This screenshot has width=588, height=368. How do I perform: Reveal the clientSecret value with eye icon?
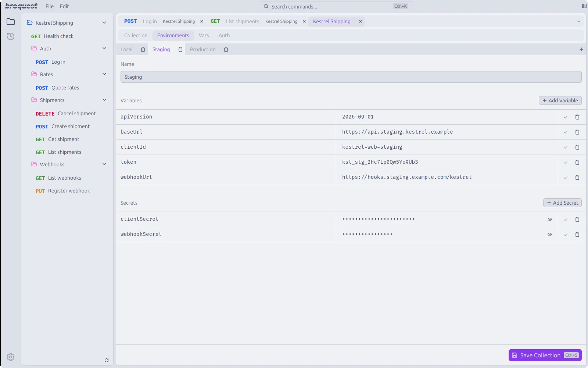tap(550, 219)
